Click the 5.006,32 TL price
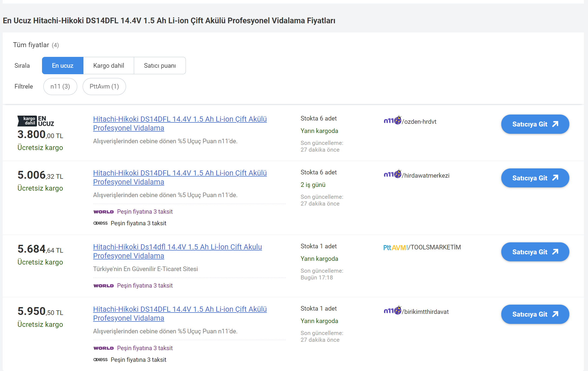This screenshot has width=588, height=371. click(40, 175)
